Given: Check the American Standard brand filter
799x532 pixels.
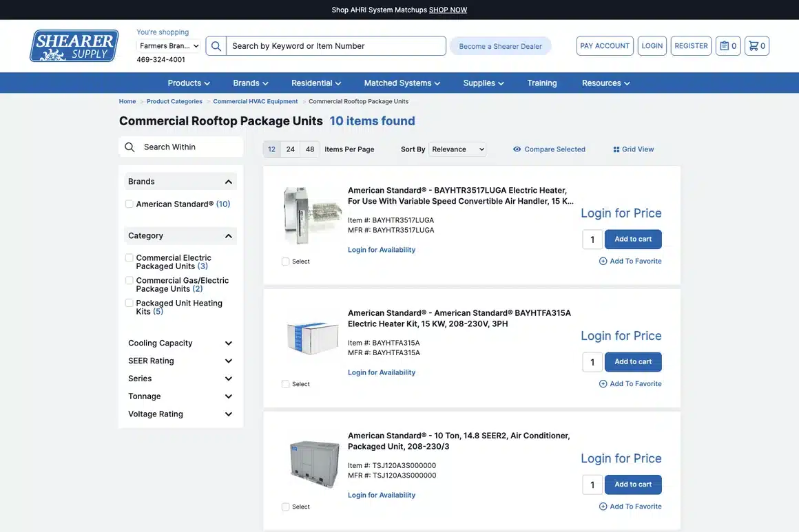Looking at the screenshot, I should pos(129,204).
